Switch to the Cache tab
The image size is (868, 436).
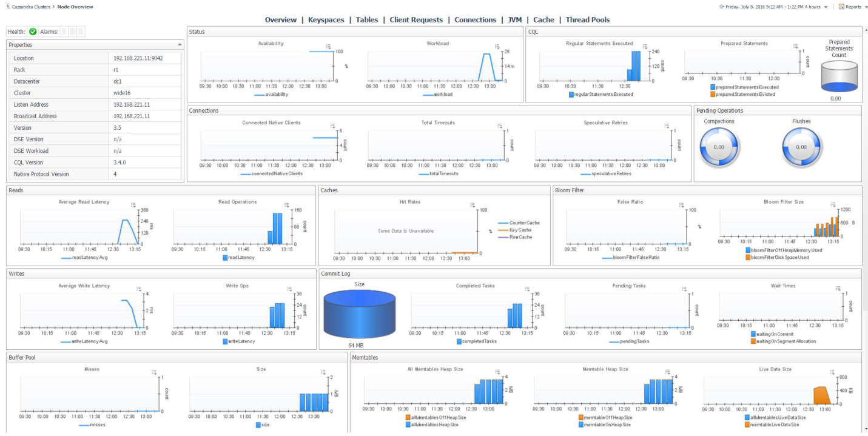[543, 20]
